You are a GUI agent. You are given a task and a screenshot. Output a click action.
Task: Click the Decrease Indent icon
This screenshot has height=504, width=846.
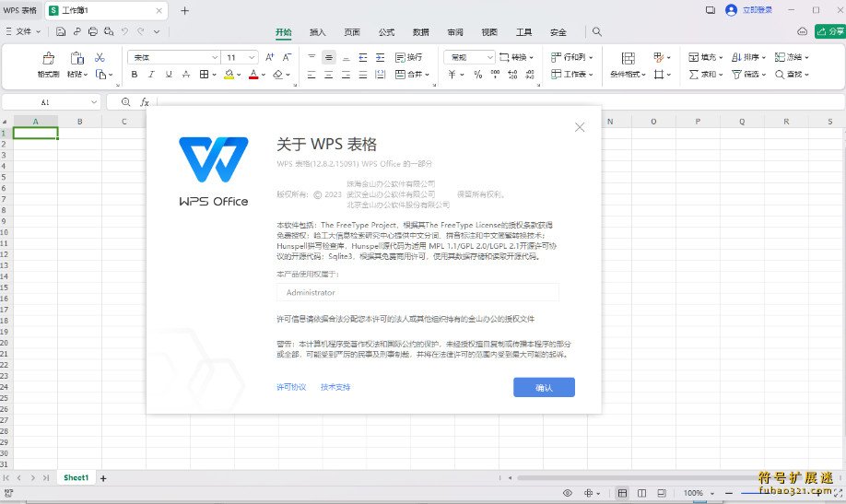(x=363, y=57)
